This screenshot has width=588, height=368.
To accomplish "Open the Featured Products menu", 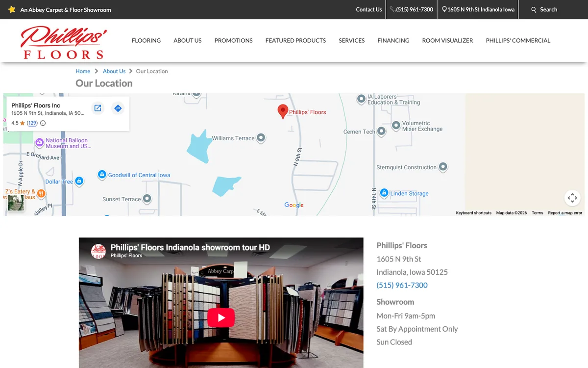I will coord(295,41).
